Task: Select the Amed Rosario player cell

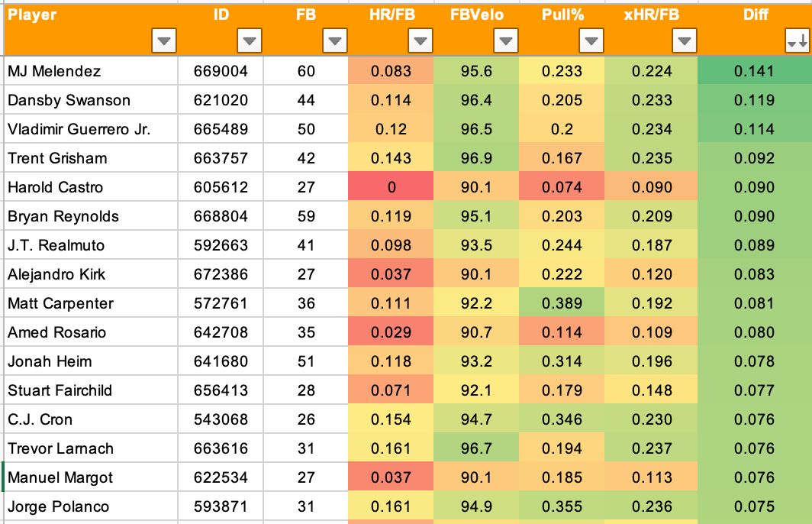Action: (91, 332)
